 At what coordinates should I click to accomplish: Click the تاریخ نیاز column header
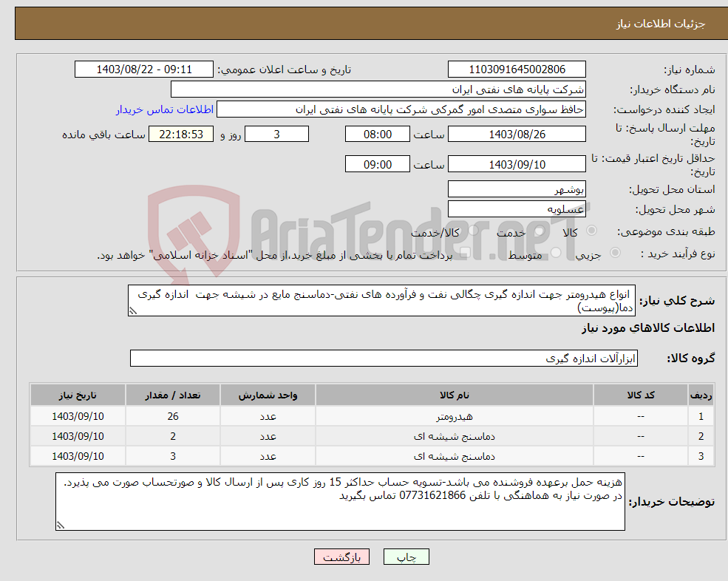[x=78, y=395]
